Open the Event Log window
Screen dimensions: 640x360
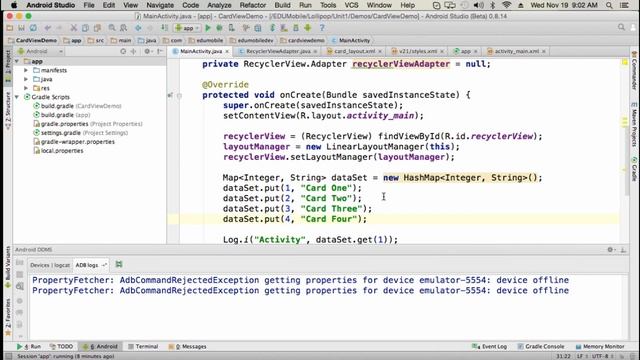(489, 347)
